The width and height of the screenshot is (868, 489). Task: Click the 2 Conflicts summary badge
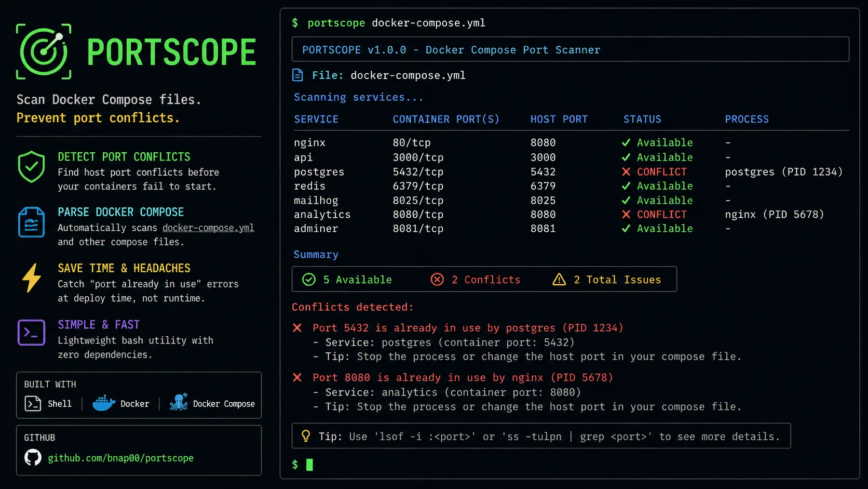[476, 280]
